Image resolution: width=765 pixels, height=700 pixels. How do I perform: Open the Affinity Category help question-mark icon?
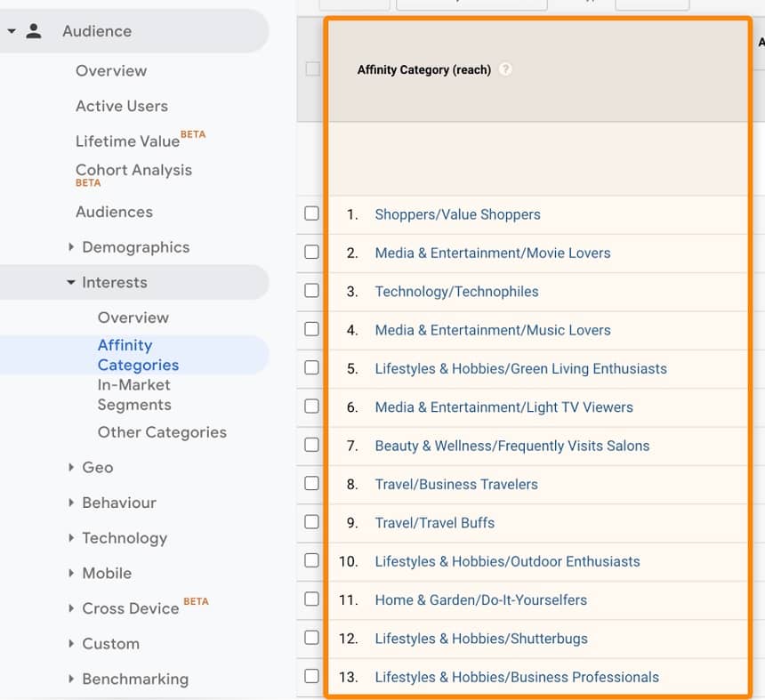point(505,69)
